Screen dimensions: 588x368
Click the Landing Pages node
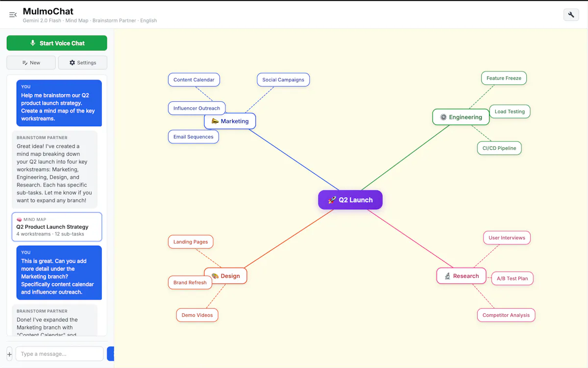(x=191, y=241)
